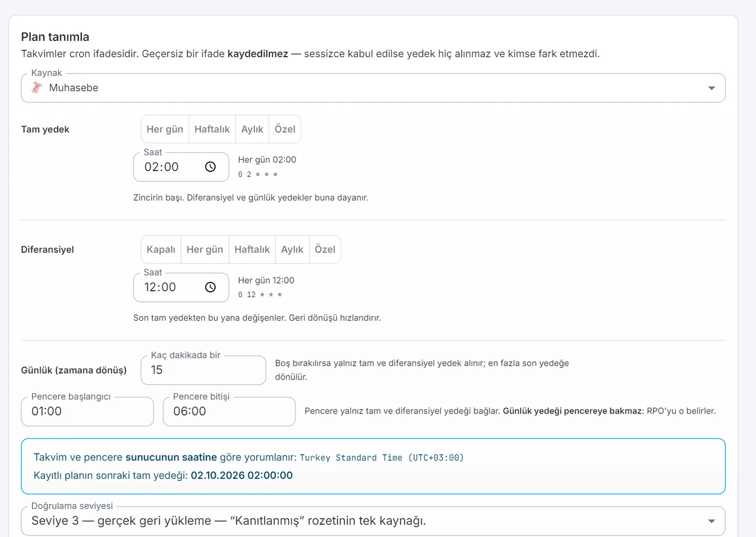Click the cron text '0 2 * * *'
The width and height of the screenshot is (756, 537).
(x=258, y=174)
